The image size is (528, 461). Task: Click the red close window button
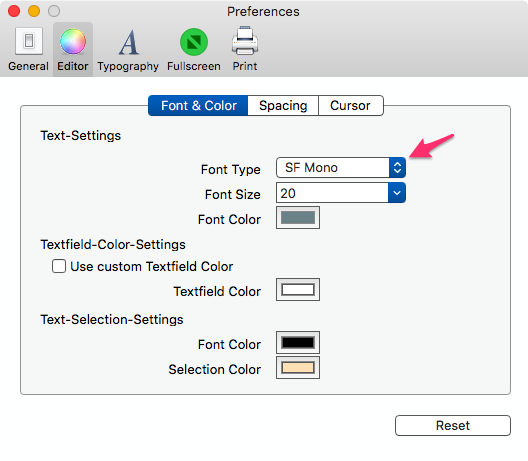[14, 11]
